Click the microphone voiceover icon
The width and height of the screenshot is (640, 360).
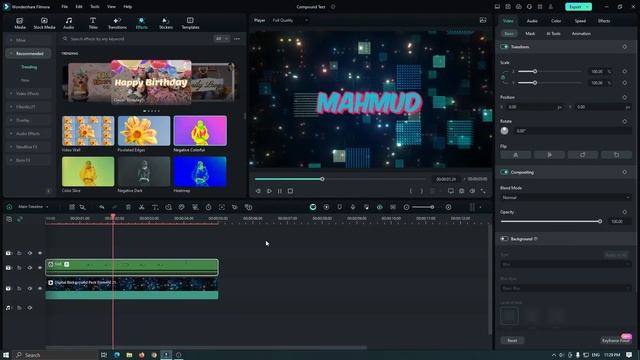[353, 207]
